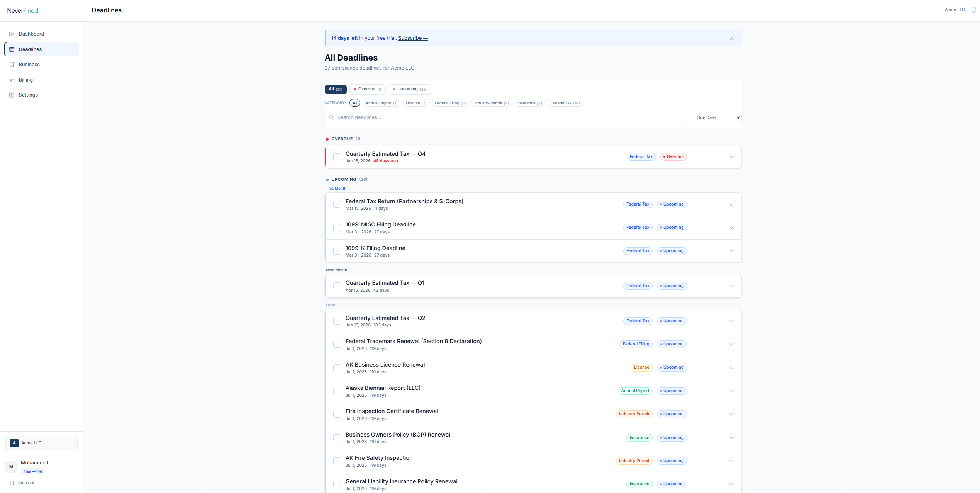Image resolution: width=980 pixels, height=493 pixels.
Task: Filter by Industry Permit category chip
Action: pyautogui.click(x=491, y=103)
